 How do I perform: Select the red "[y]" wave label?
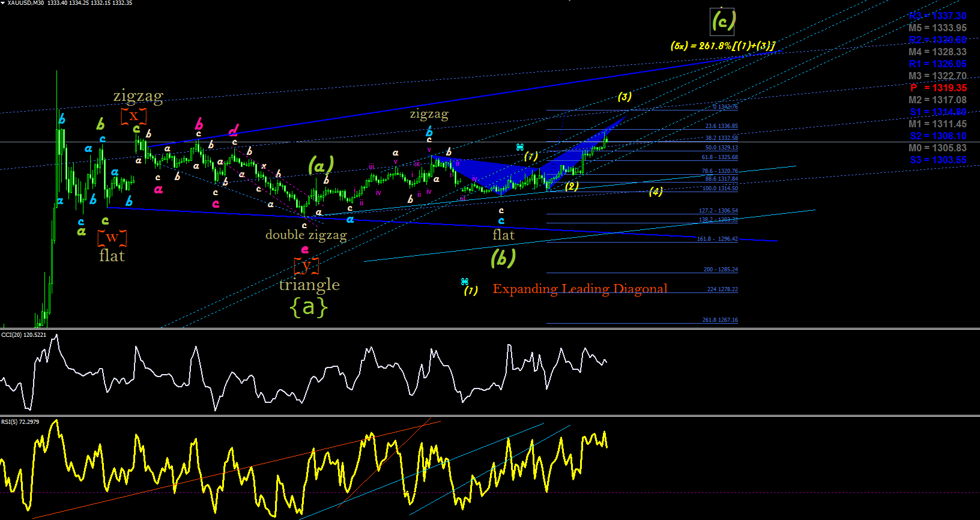(x=306, y=265)
